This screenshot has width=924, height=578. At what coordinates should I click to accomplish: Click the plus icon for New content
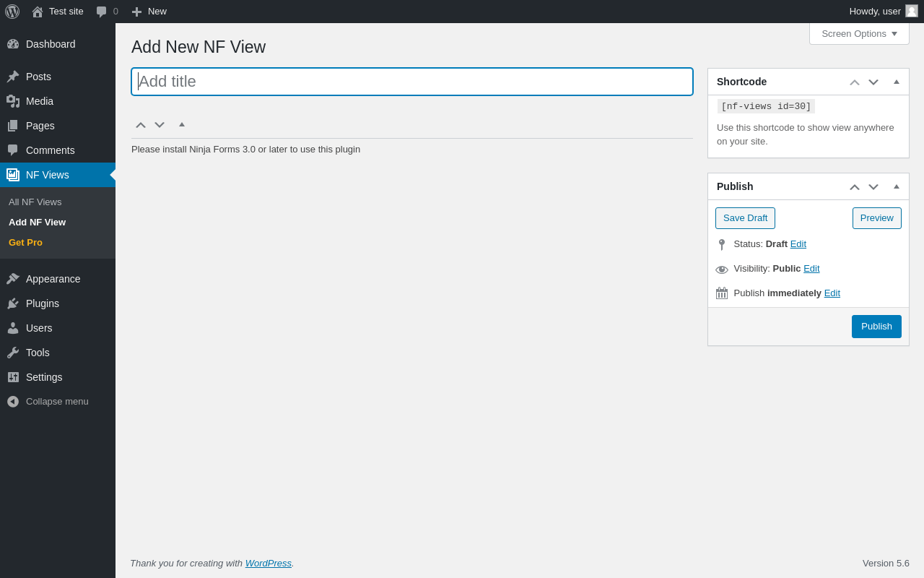(136, 12)
